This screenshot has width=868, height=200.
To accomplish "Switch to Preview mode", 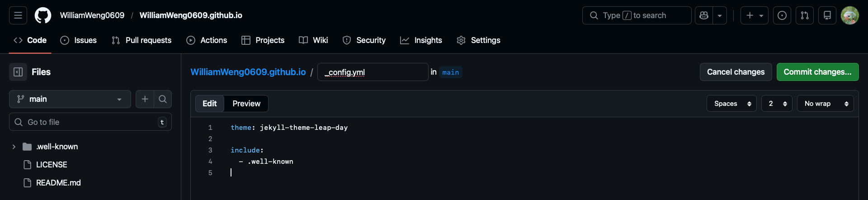I will pos(246,104).
